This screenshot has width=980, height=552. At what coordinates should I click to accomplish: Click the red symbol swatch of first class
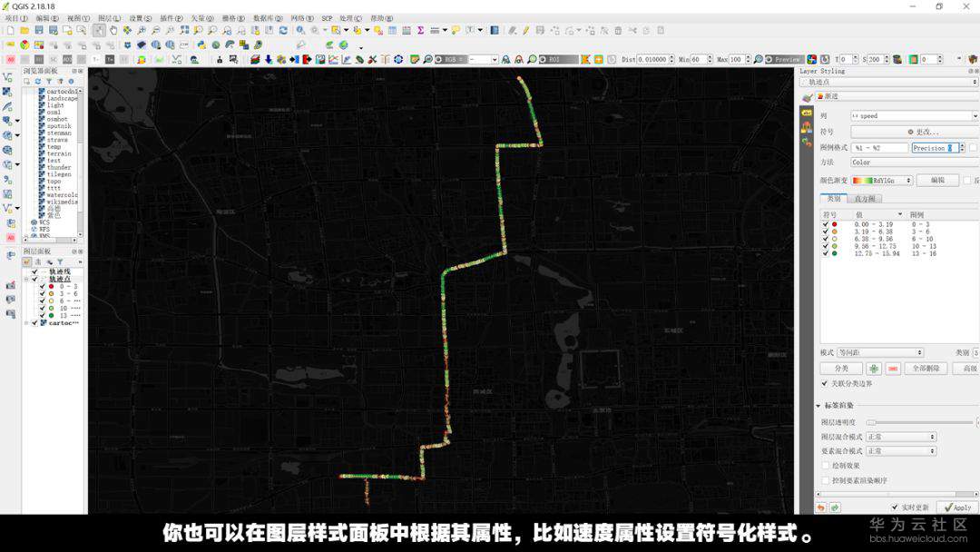pyautogui.click(x=835, y=224)
